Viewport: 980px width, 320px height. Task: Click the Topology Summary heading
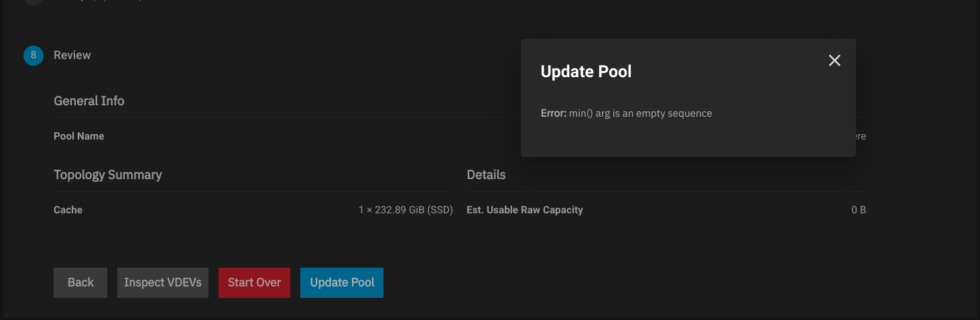click(108, 175)
